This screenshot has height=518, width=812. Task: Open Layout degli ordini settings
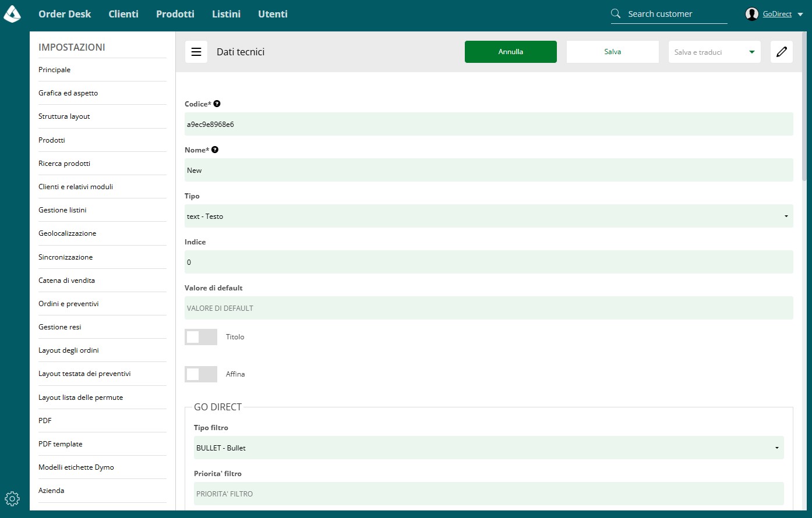pos(103,350)
